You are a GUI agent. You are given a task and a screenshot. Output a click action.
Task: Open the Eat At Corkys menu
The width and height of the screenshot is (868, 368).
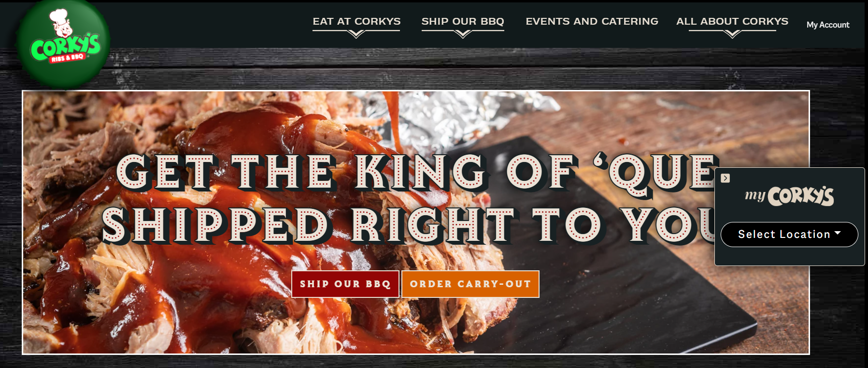pos(356,21)
